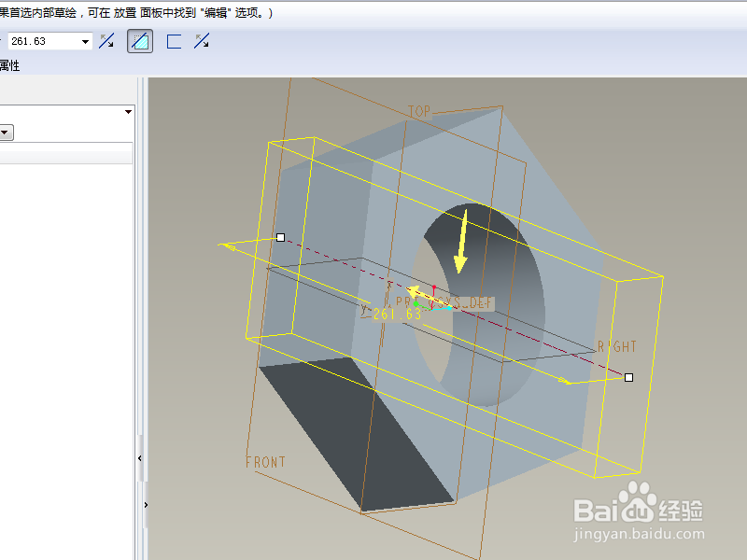Click the right-pointing panel expander arrow

click(146, 505)
